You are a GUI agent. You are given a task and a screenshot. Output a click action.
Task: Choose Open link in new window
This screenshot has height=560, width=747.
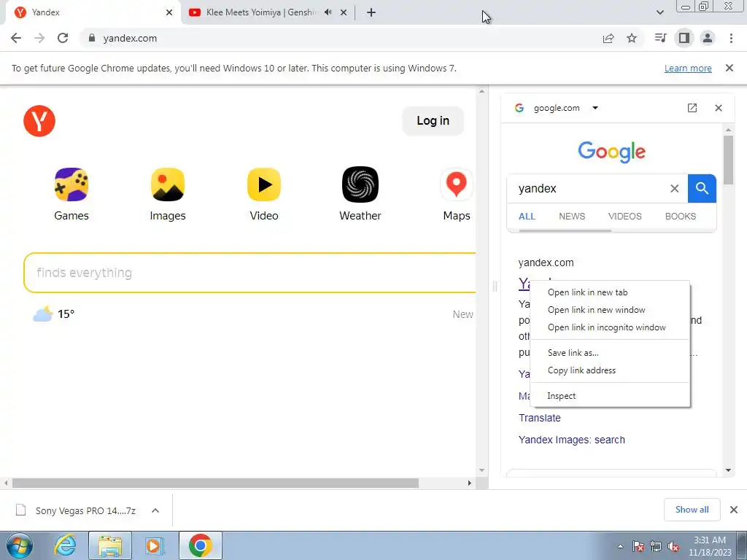pyautogui.click(x=610, y=310)
